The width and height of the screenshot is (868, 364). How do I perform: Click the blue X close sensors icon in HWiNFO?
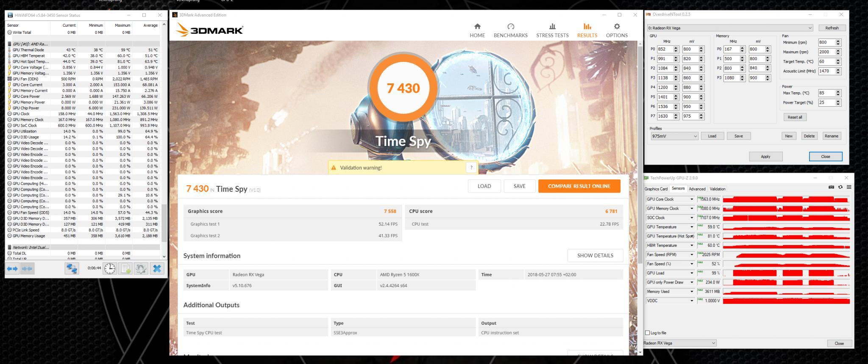coord(157,268)
